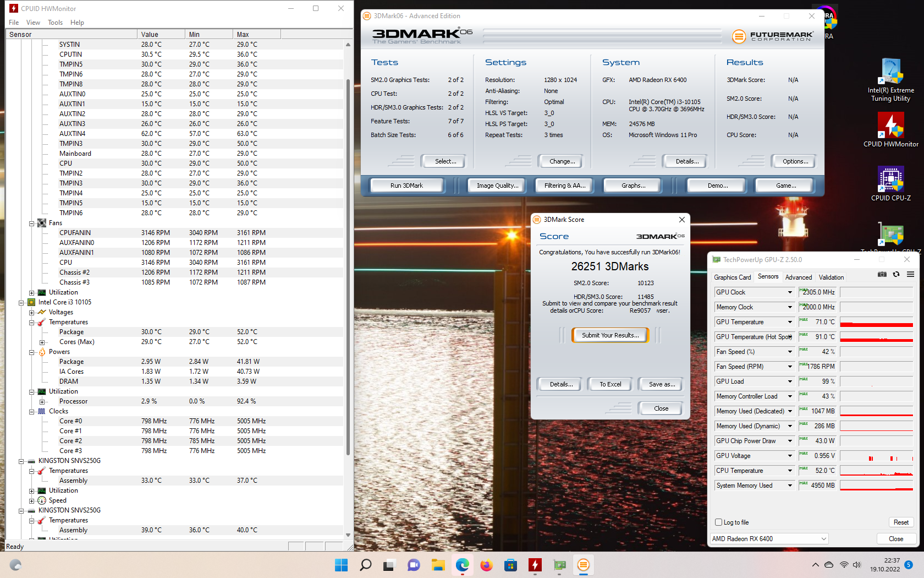Collapse the Intel Core i3 10105 node
Viewport: 924px width, 578px height.
click(22, 302)
